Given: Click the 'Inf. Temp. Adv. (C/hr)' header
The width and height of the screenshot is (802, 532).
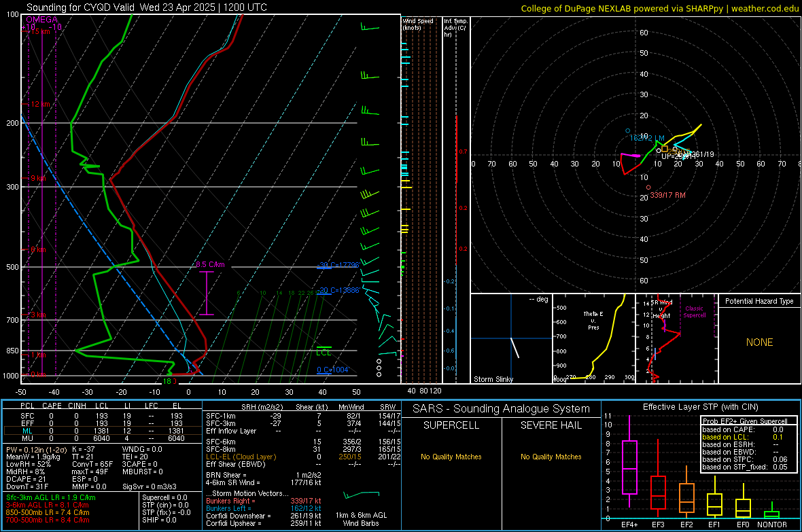Looking at the screenshot, I should 455,28.
